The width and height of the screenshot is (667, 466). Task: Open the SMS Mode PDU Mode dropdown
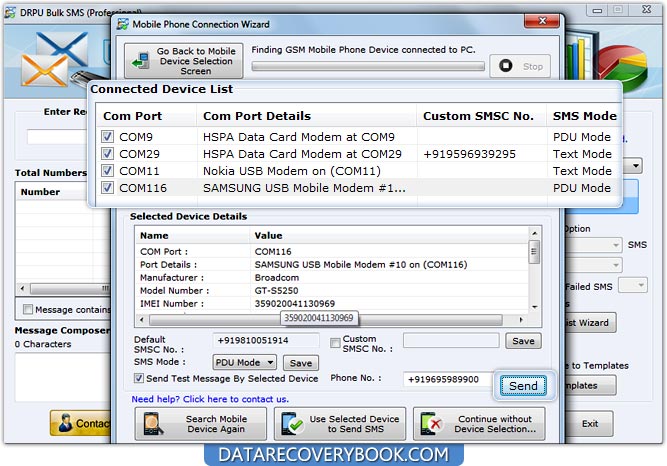coord(245,363)
